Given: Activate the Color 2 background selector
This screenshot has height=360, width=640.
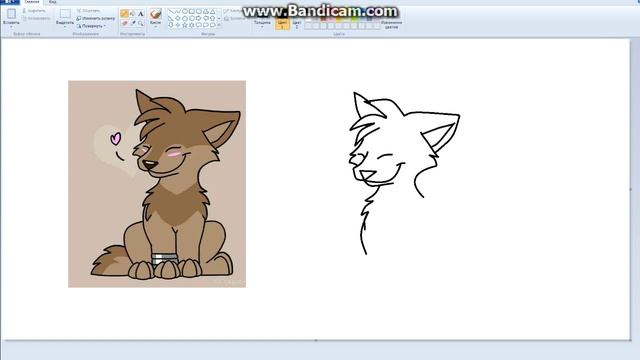Looking at the screenshot, I should click(x=297, y=23).
